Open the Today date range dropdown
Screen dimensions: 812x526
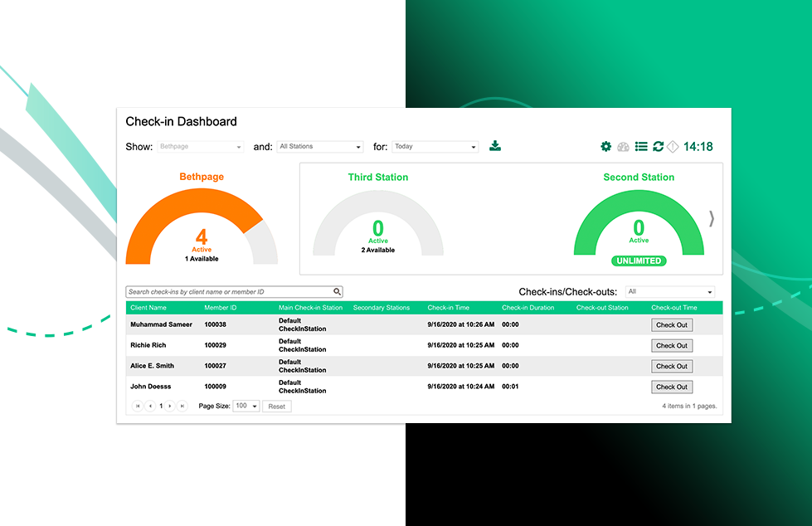click(x=435, y=147)
